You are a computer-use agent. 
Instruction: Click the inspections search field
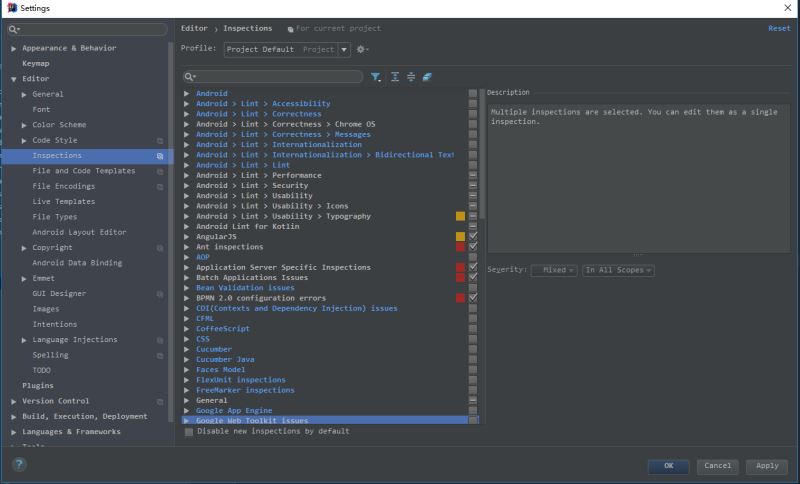(273, 77)
